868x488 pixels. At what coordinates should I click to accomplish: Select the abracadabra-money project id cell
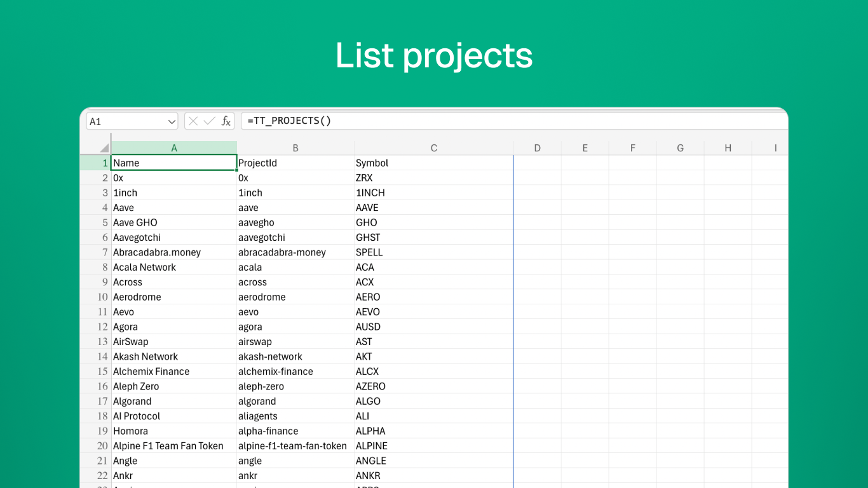coord(295,252)
